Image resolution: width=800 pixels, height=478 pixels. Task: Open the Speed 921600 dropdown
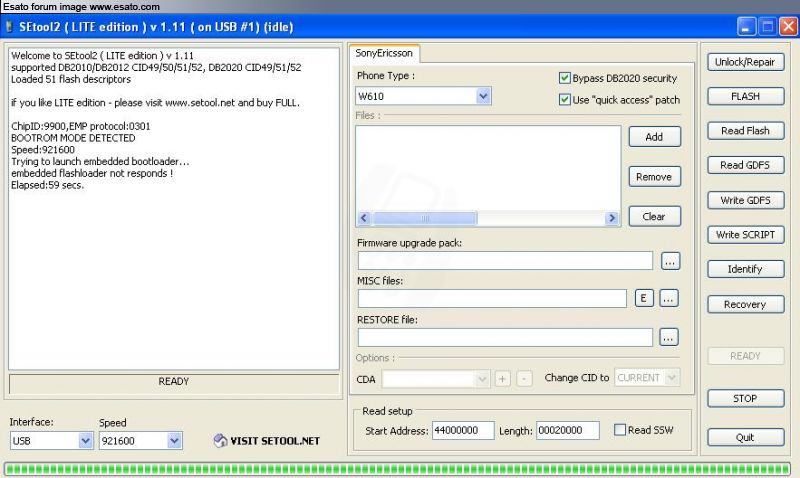click(x=174, y=441)
